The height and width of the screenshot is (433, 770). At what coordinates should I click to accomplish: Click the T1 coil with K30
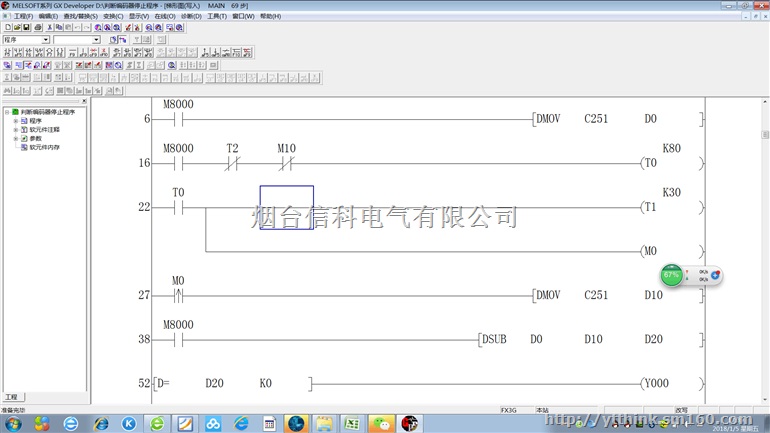pos(671,207)
